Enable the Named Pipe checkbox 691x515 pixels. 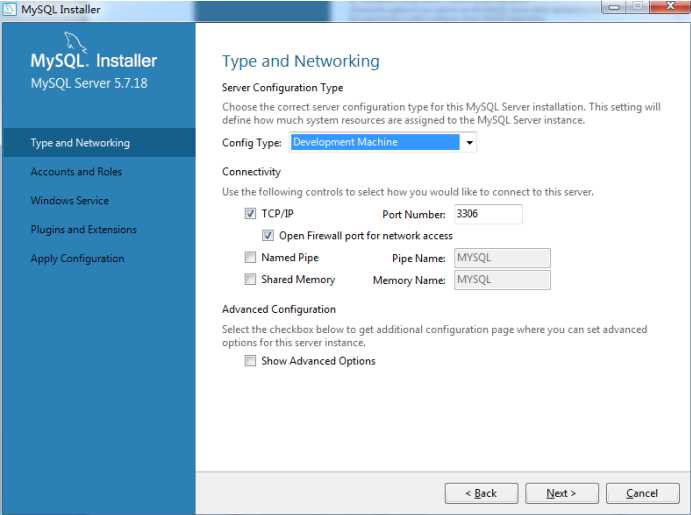[x=250, y=257]
